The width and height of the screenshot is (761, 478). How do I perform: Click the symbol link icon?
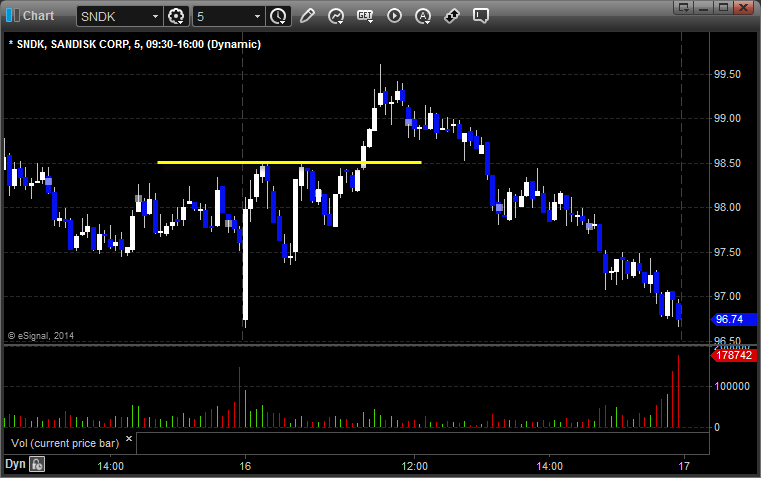click(x=452, y=16)
